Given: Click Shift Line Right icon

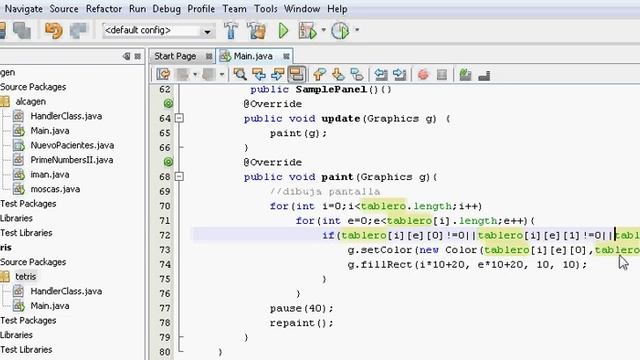Looking at the screenshot, I should 400,74.
